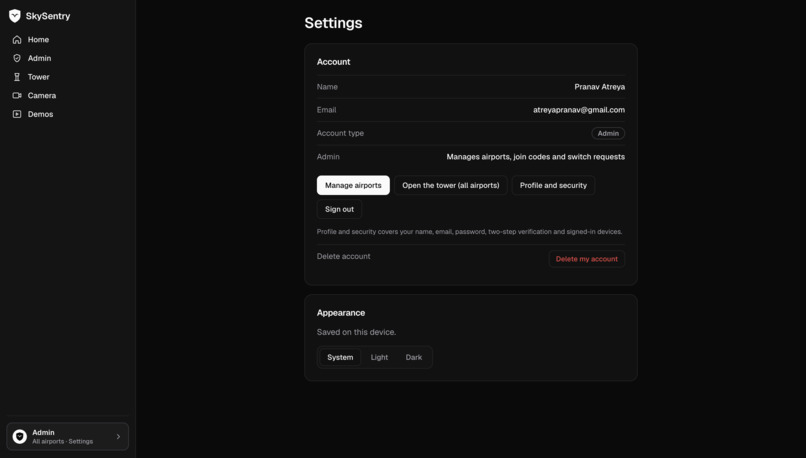Open Profile and security
806x458 pixels.
pos(553,185)
